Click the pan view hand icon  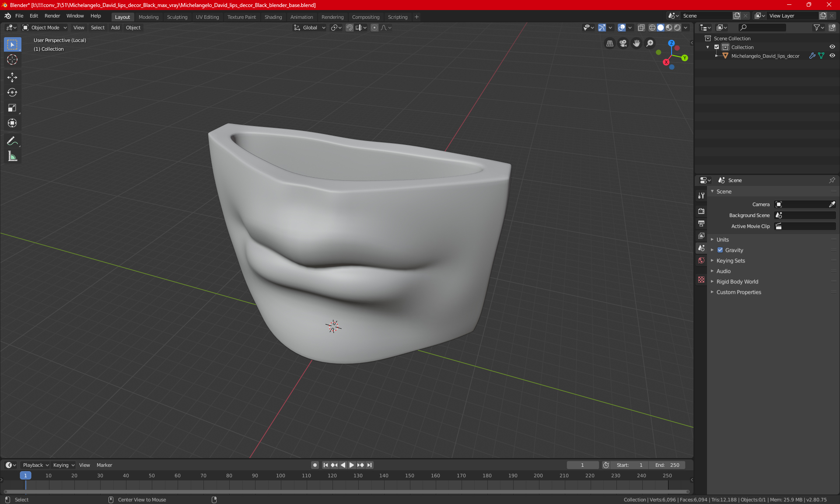click(x=637, y=43)
